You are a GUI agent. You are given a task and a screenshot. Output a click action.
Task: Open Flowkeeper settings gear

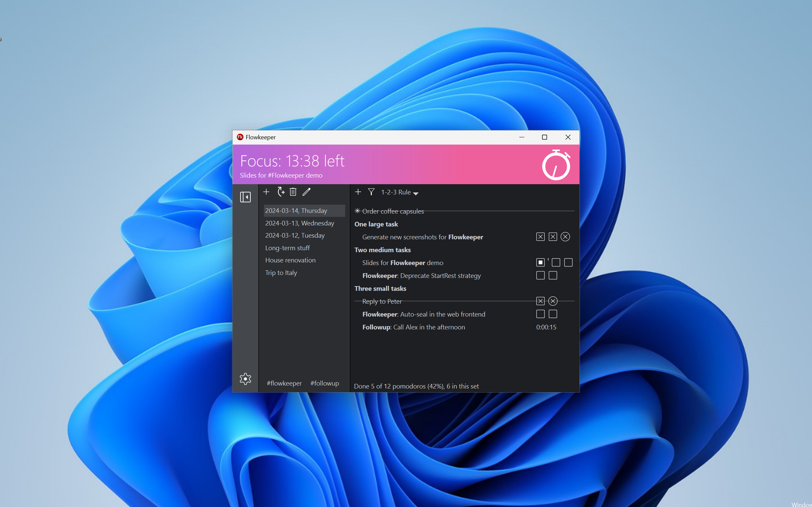(x=245, y=379)
